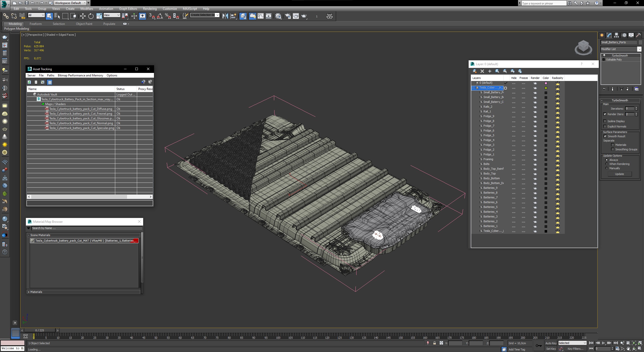Screen dimensions: 644x352
Task: Activate Select and Rotate tool
Action: [91, 16]
